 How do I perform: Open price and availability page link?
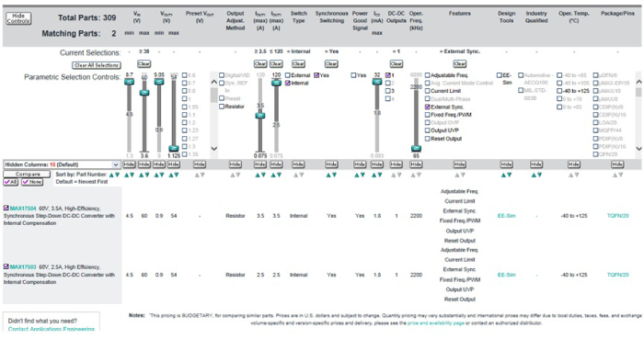(435, 323)
